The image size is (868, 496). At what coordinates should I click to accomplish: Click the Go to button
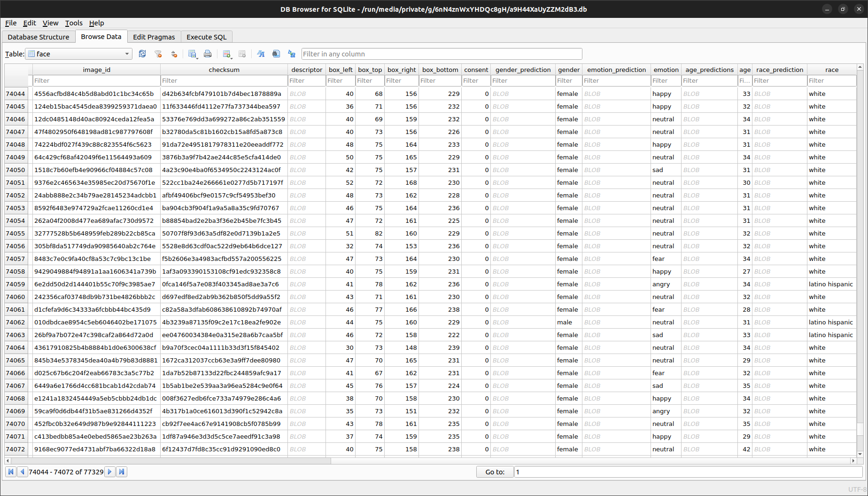pos(495,472)
